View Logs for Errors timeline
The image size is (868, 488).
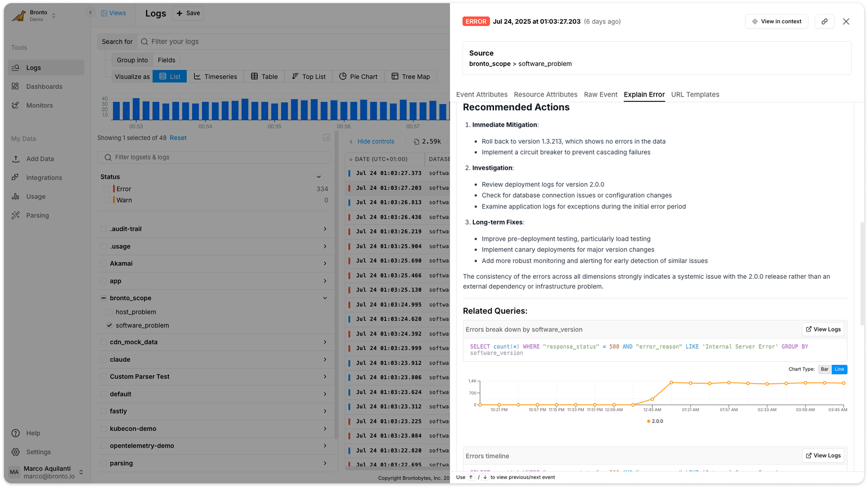point(823,456)
